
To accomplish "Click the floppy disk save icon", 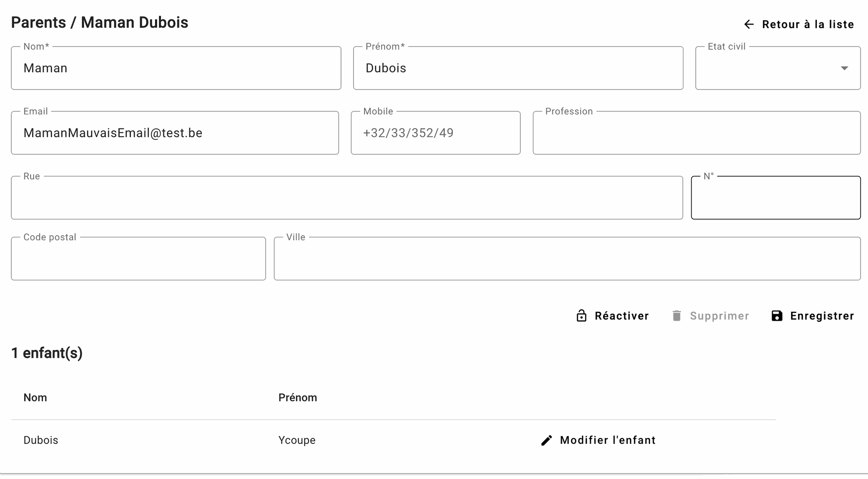I will 777,316.
